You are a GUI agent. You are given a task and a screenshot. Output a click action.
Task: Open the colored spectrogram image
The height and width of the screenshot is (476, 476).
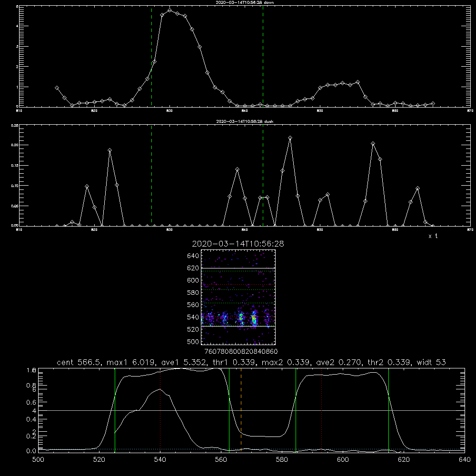[238, 297]
